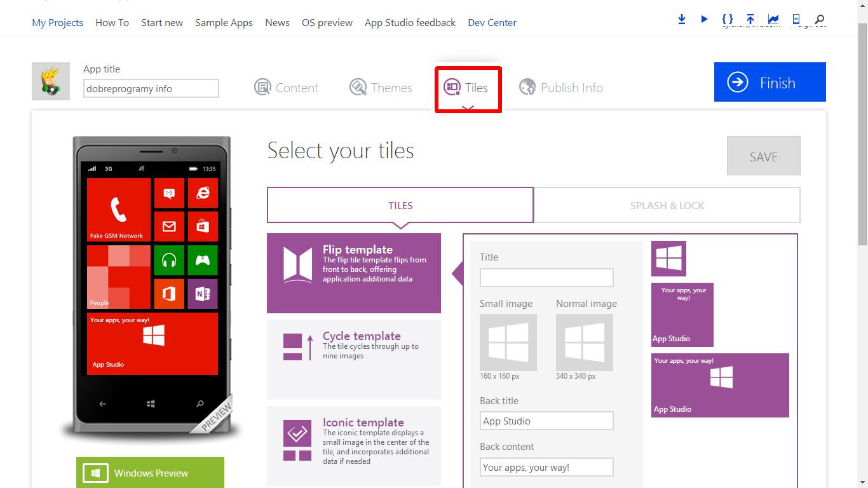Viewport: 868px width, 488px height.
Task: Click the Fake GSM Network phone tile
Action: [x=119, y=210]
